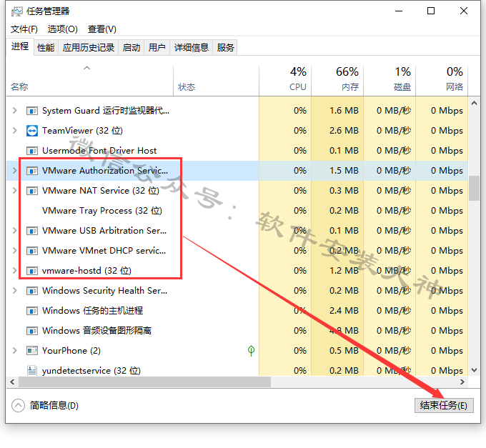The image size is (486, 448).
Task: Click the TeamViewer application icon
Action: tap(32, 131)
